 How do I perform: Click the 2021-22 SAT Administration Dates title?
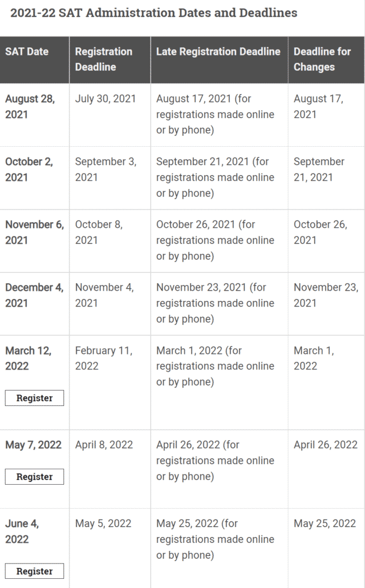click(x=155, y=13)
